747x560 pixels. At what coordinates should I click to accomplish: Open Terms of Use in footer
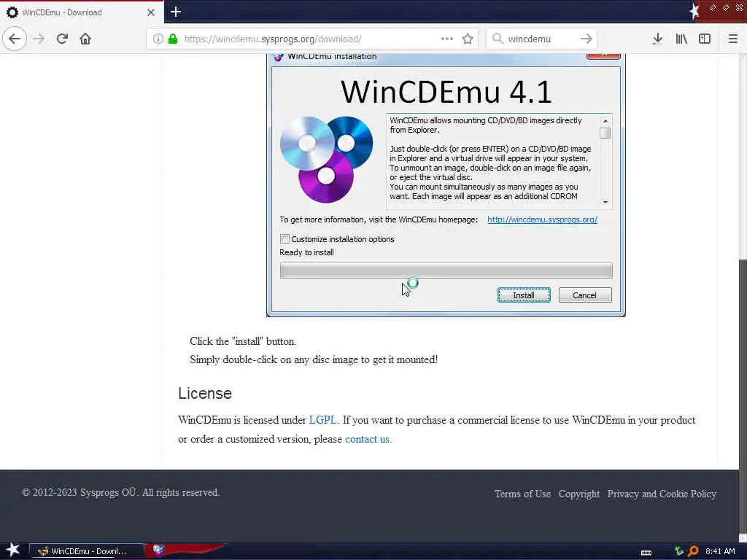coord(522,494)
